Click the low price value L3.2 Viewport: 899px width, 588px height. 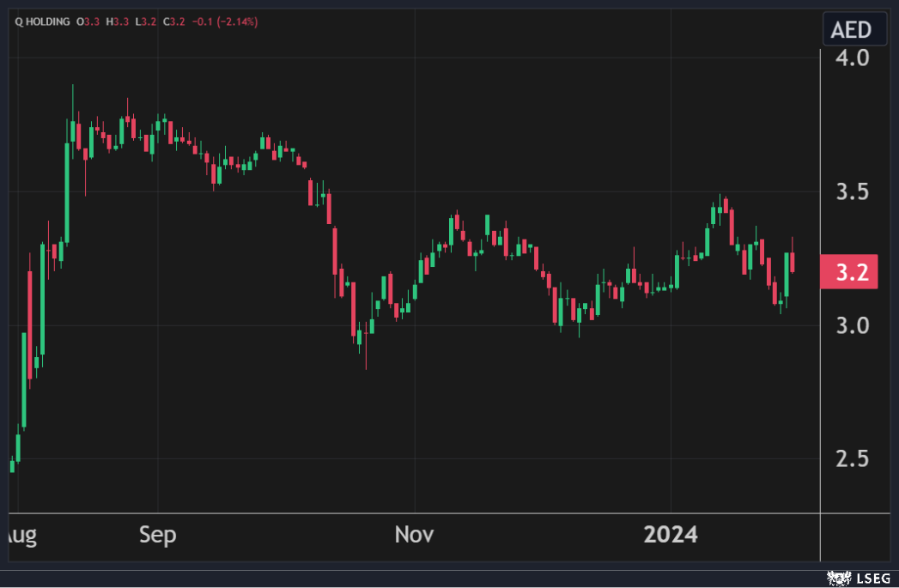pyautogui.click(x=144, y=21)
